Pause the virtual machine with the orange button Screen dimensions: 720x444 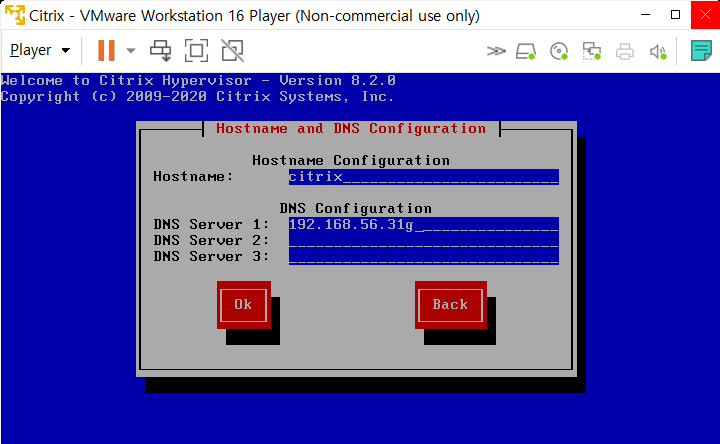106,51
